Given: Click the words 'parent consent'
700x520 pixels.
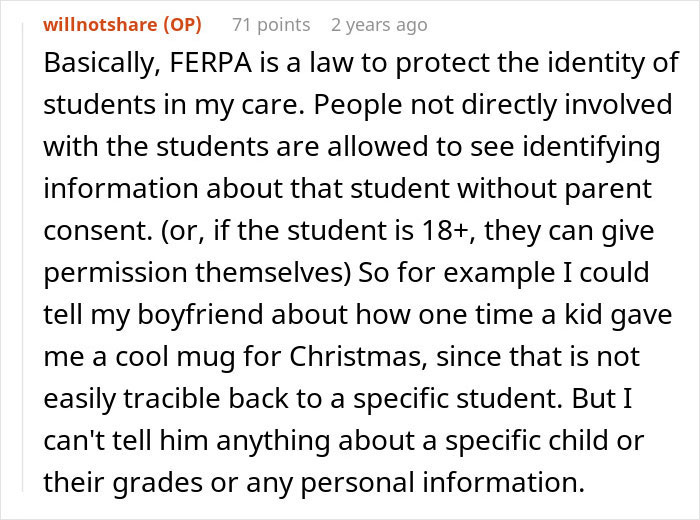Looking at the screenshot, I should [581, 188].
